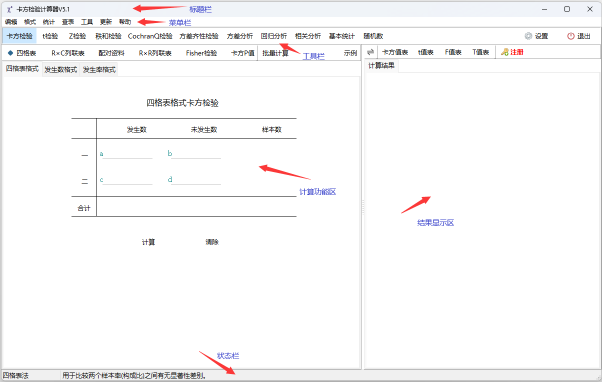Switch to the t检验 module

point(50,36)
